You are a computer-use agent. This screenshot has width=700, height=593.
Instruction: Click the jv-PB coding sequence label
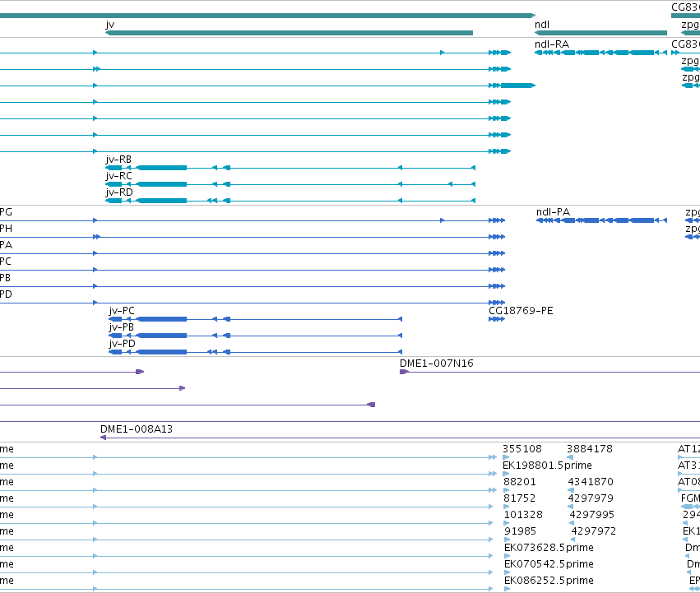point(122,327)
